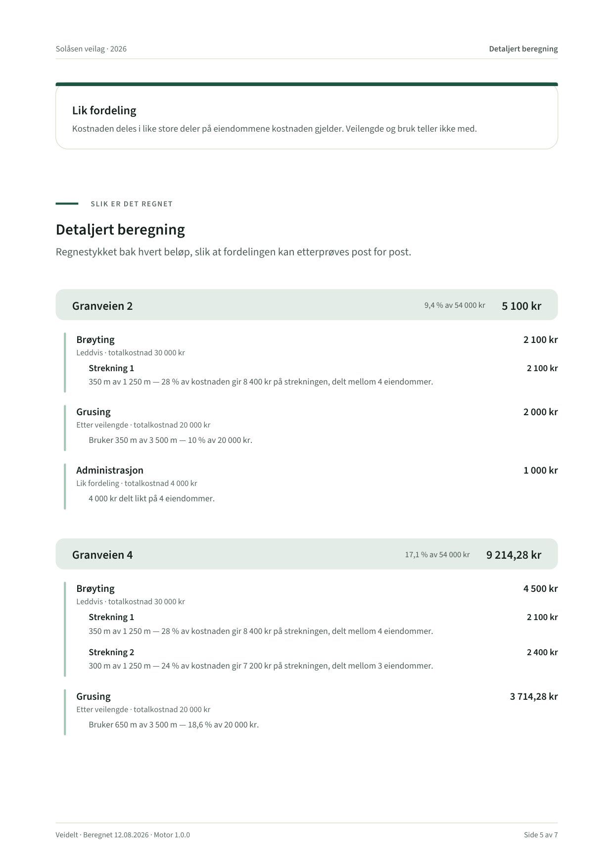614x868 pixels.
Task: Click the Granveien 2 section header
Action: coord(307,305)
